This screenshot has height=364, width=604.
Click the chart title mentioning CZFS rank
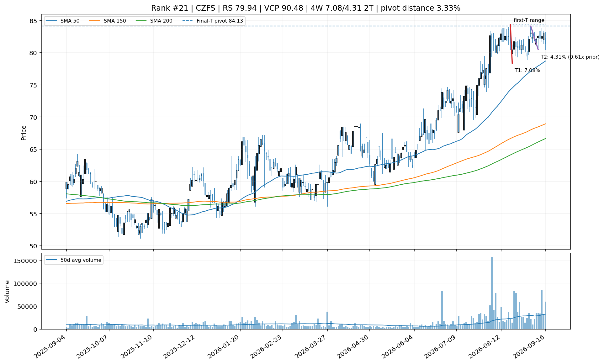tap(306, 8)
